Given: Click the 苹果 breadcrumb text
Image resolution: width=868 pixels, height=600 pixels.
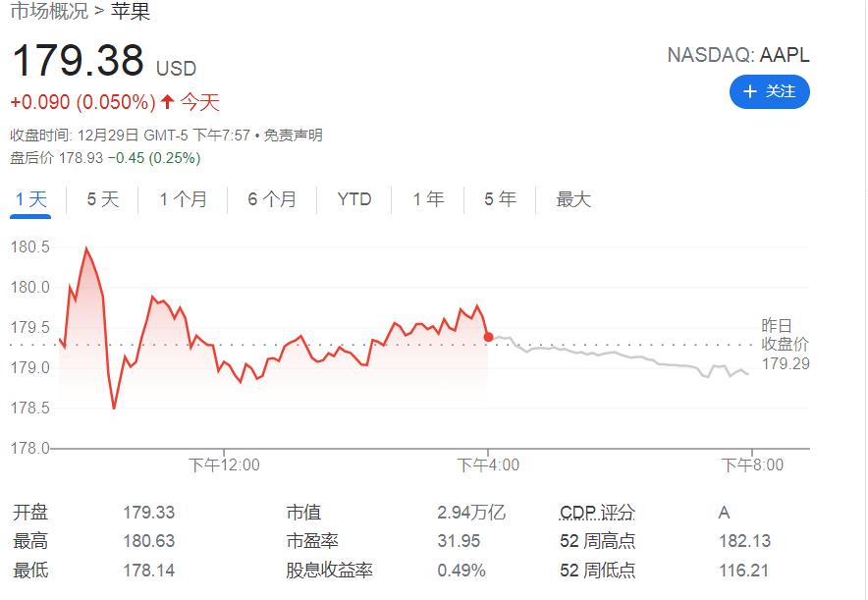Looking at the screenshot, I should click(131, 12).
